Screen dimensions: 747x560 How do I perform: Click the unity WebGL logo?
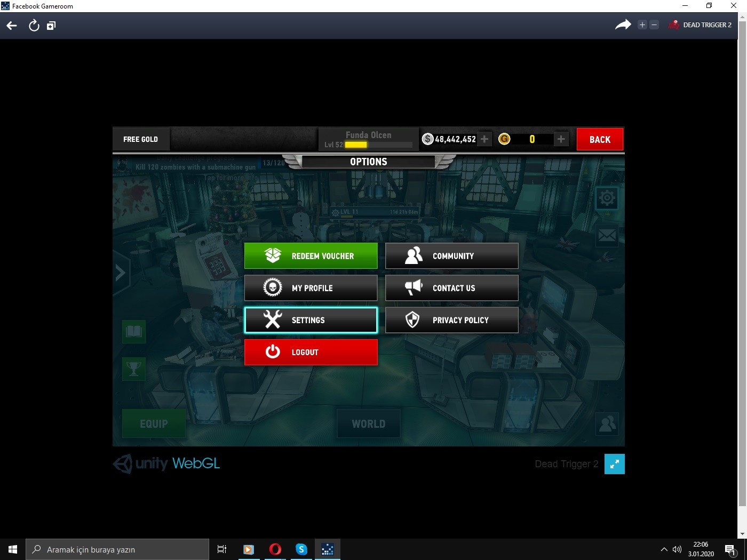(x=166, y=463)
